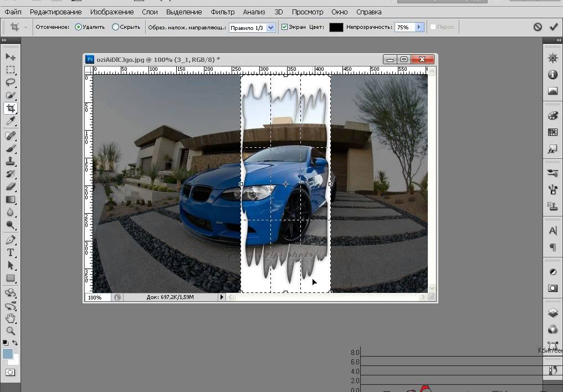Screen dimensions: 563x392
Task: Select the Crop tool in toolbox
Action: [x=11, y=108]
